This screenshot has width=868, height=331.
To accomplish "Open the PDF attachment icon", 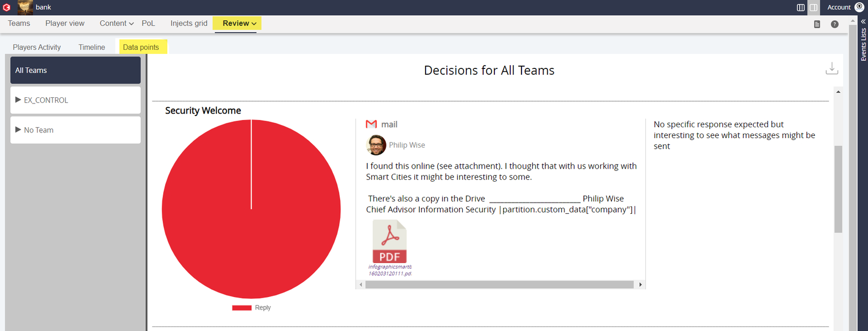I will (389, 242).
